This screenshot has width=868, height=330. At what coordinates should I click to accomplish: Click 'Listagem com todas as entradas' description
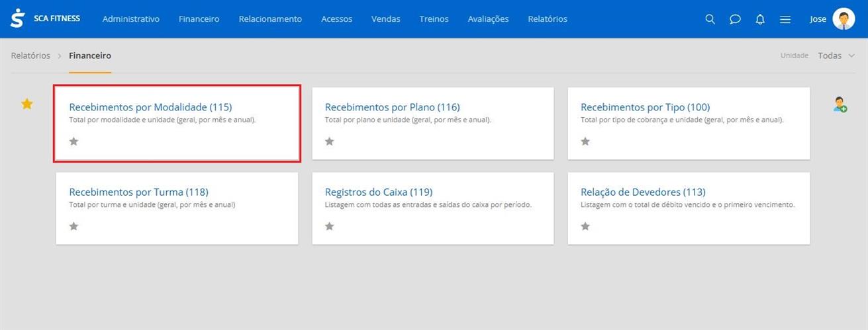click(428, 205)
